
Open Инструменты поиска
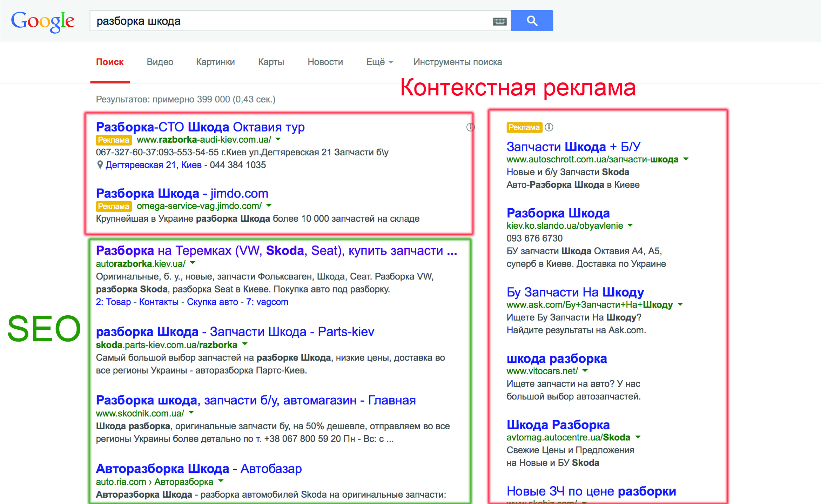(x=458, y=62)
